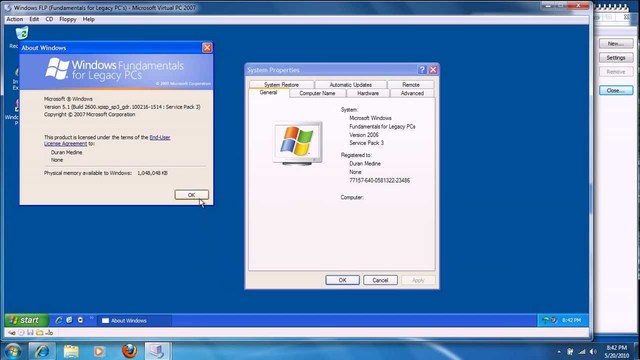Click the XP taskbar clock 8:42 PM
The image size is (640, 360).
coord(571,320)
